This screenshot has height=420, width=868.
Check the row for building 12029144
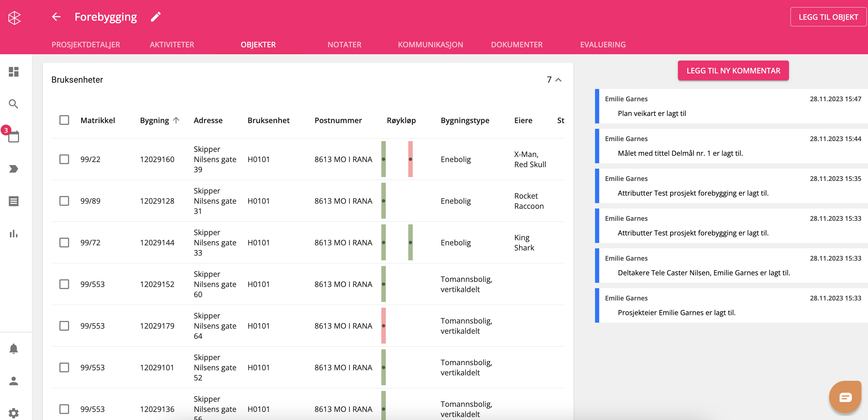pos(64,243)
